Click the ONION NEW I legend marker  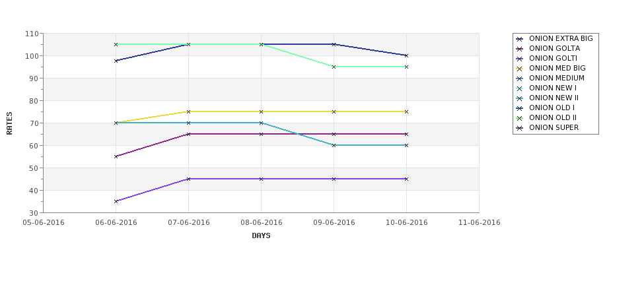pos(520,88)
